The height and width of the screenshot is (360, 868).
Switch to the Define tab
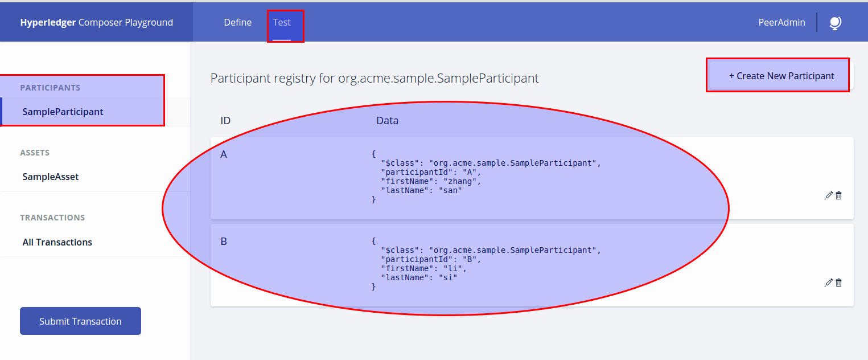point(237,23)
